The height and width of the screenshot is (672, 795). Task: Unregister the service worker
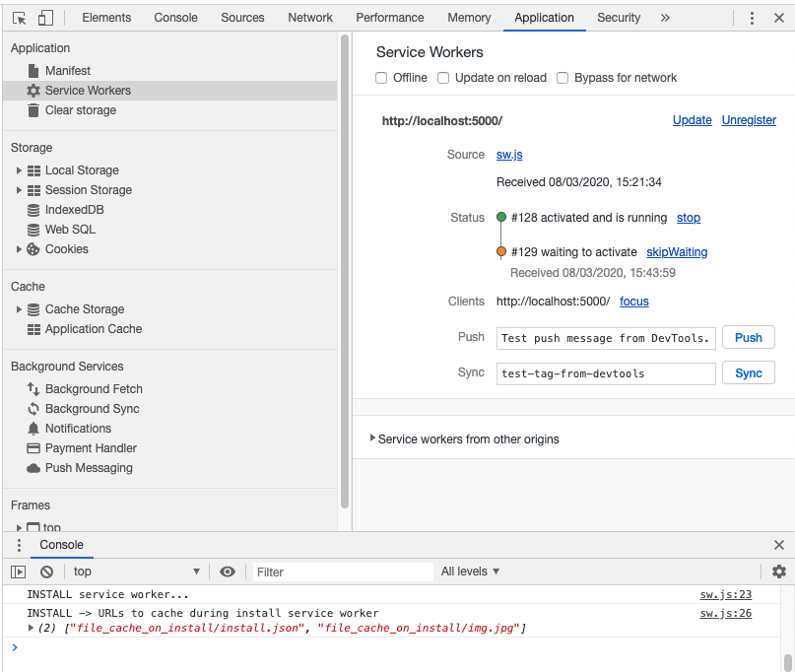pos(749,119)
